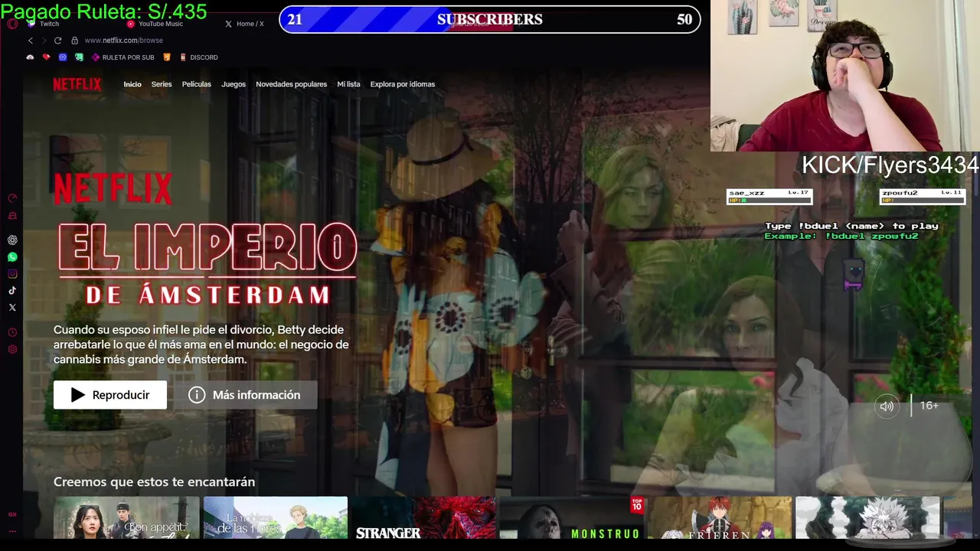Open the cloud bookmark icon in bookmarks bar
Image resolution: width=980 pixels, height=551 pixels.
point(31,57)
